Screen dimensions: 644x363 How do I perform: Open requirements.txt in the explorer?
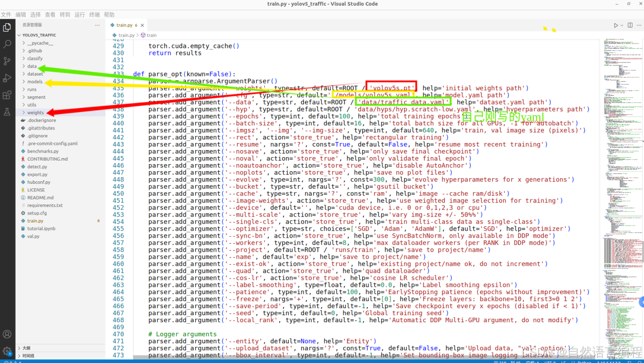[60, 205]
